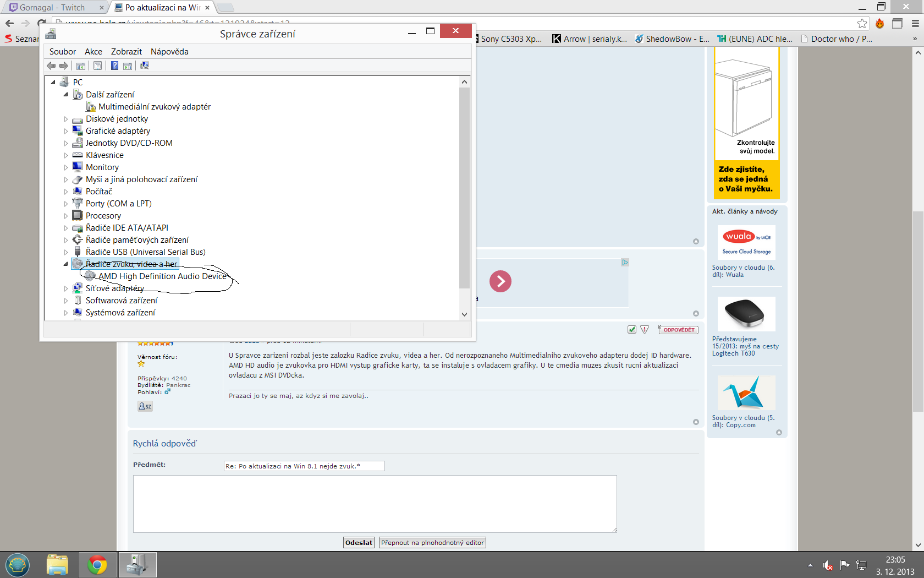Click the Odeslat submit button
Image resolution: width=924 pixels, height=578 pixels.
coord(359,543)
